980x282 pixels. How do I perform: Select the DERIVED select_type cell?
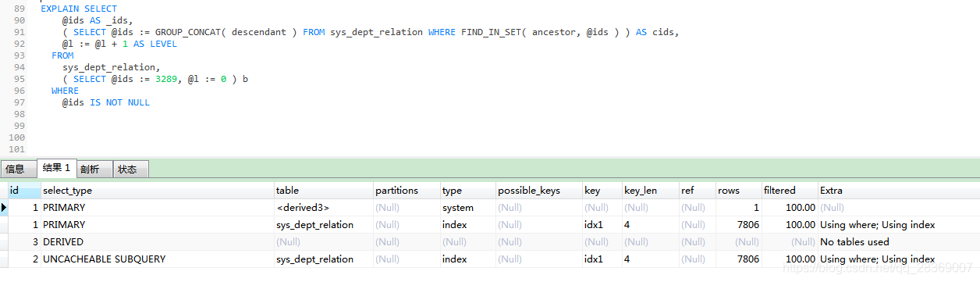pos(158,242)
